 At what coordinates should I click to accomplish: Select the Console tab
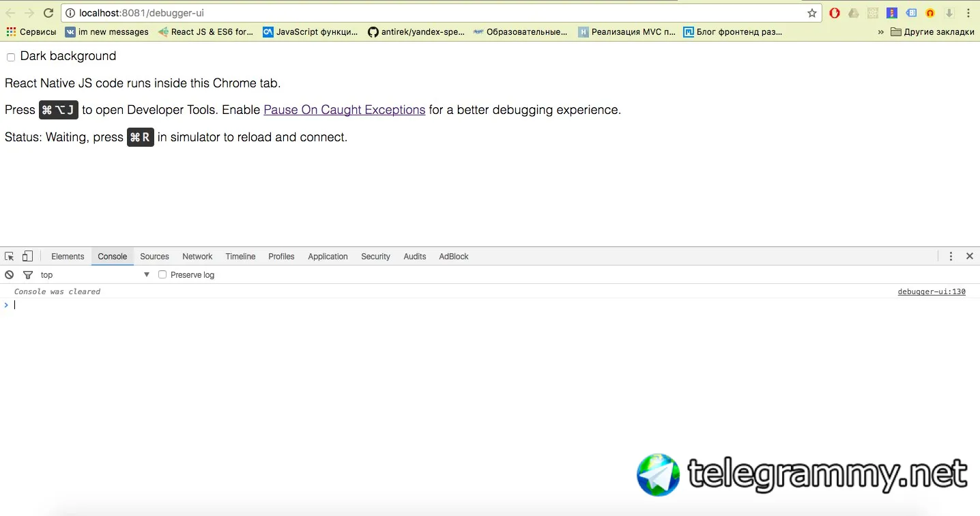[113, 257]
